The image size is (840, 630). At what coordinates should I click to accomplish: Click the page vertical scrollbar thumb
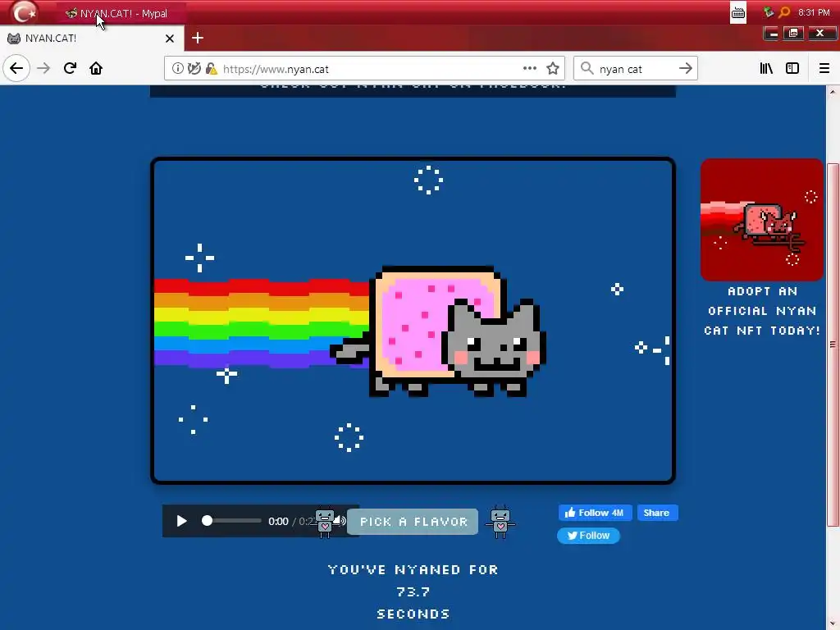tap(833, 345)
